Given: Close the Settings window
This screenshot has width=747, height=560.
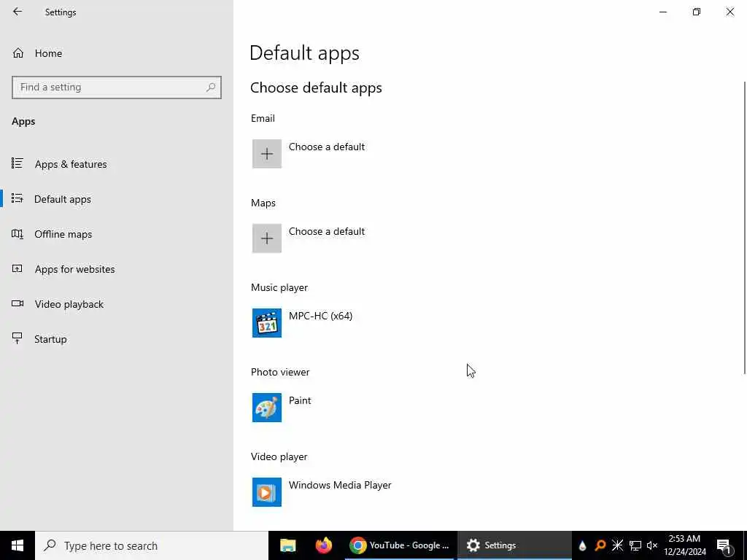Looking at the screenshot, I should pyautogui.click(x=729, y=12).
